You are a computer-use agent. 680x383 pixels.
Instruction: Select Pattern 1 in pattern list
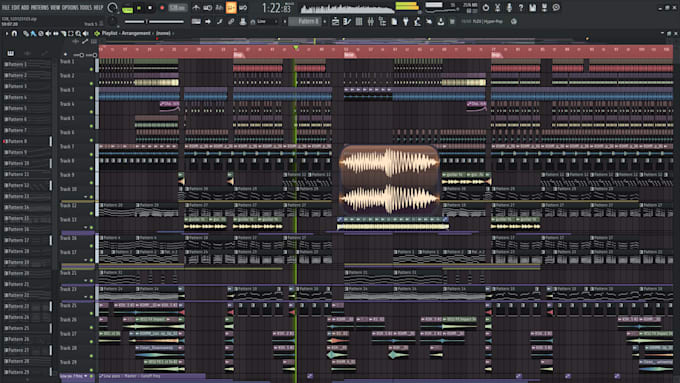pyautogui.click(x=27, y=64)
